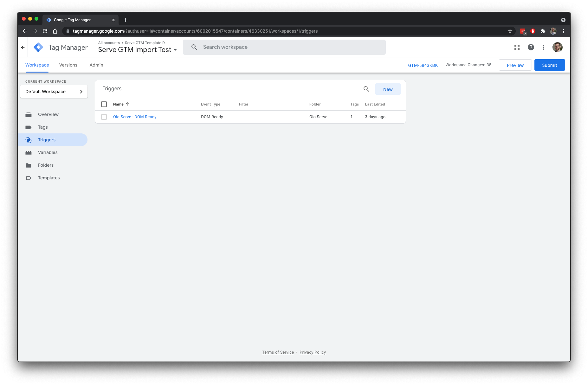Open the Tag Manager more options menu
Screen dimensions: 588x385
544,47
